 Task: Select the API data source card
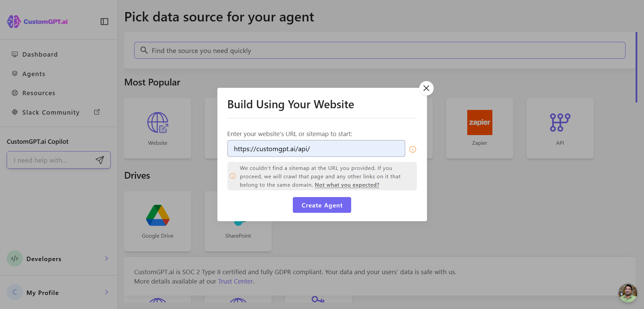click(x=560, y=128)
